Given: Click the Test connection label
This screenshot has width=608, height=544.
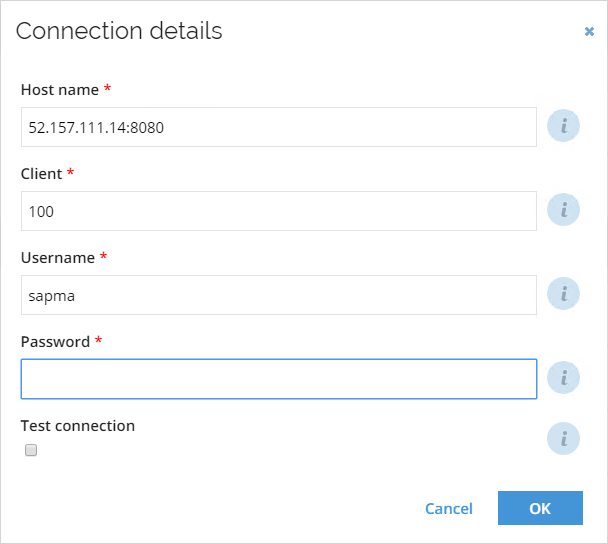Looking at the screenshot, I should point(78,426).
